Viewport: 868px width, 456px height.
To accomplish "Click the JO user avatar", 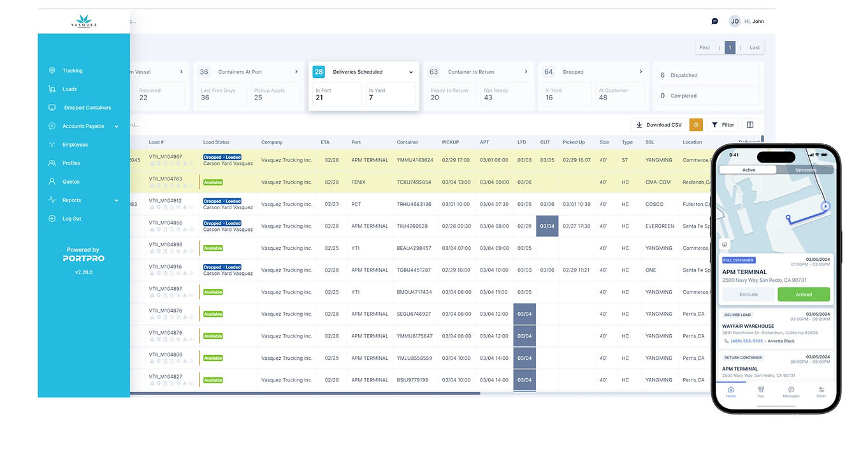I will 735,21.
